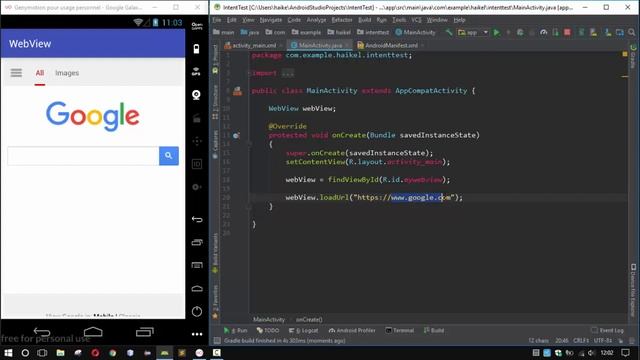Viewport: 640px width, 360px height.
Task: Click Google search input field
Action: (83, 156)
